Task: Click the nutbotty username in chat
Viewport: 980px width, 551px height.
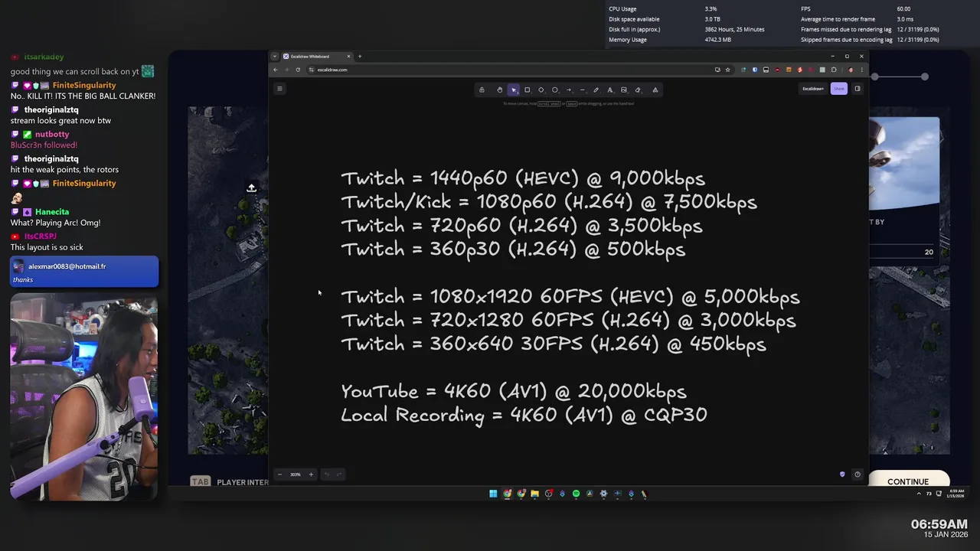Action: click(52, 134)
